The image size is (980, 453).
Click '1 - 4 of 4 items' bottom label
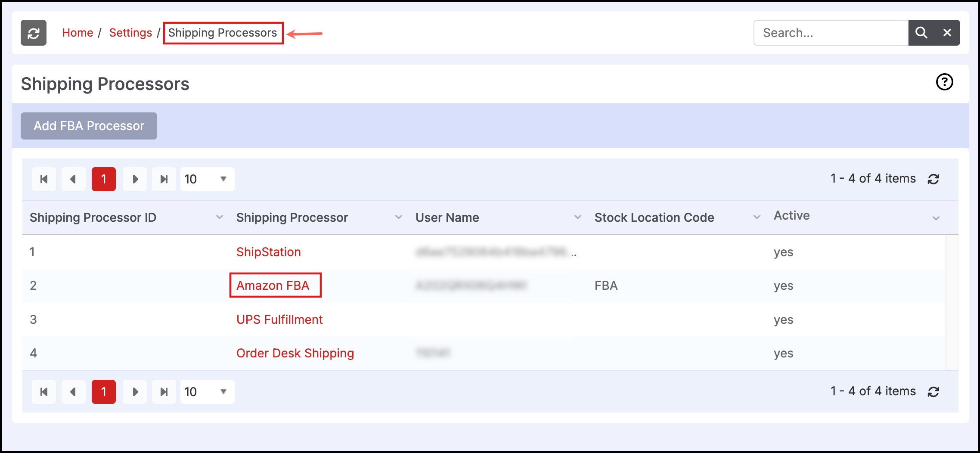(873, 391)
